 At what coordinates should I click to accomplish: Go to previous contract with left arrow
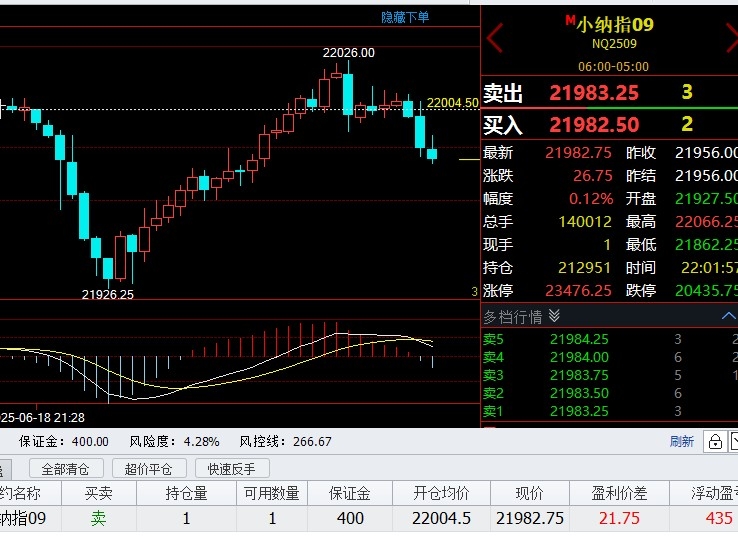coord(495,38)
